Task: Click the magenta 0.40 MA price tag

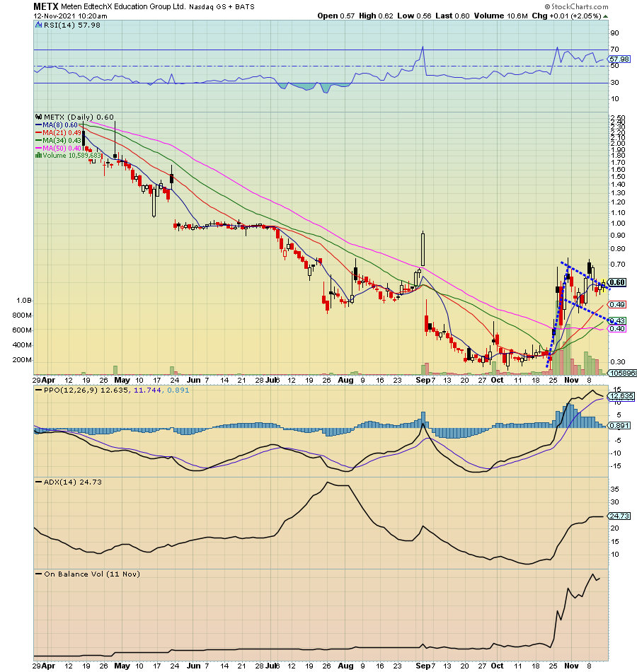Action: pyautogui.click(x=617, y=328)
